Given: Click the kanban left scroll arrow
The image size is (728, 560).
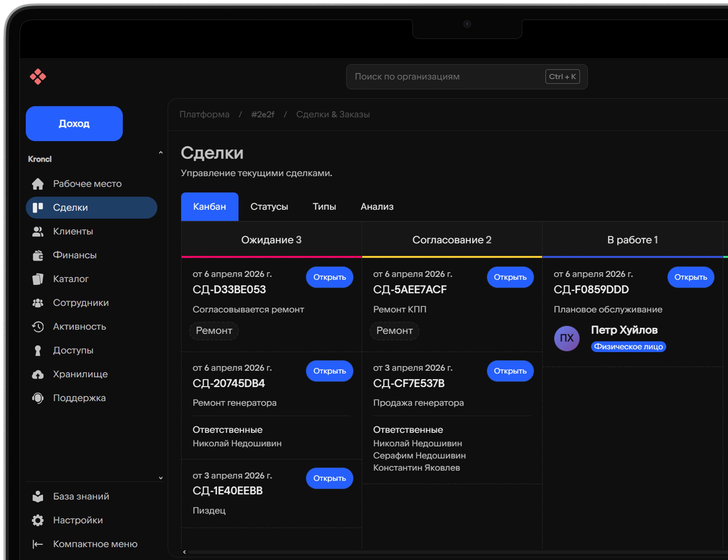Looking at the screenshot, I should point(185,552).
